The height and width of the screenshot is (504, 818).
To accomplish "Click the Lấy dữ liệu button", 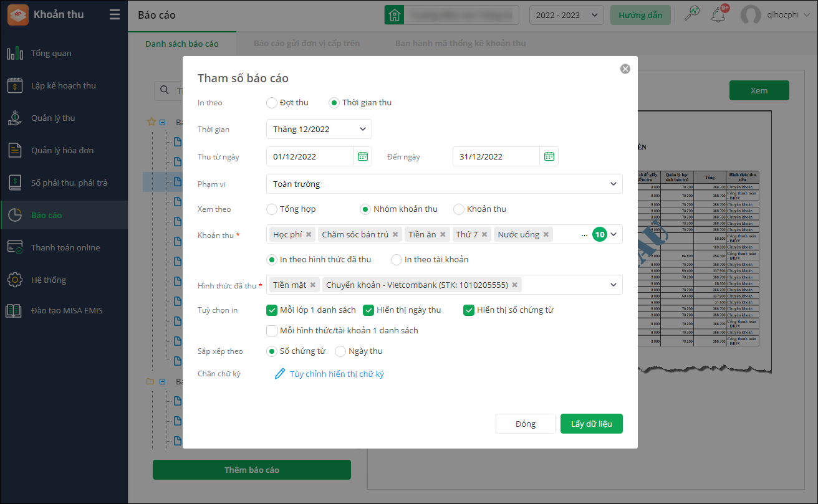I will click(592, 424).
